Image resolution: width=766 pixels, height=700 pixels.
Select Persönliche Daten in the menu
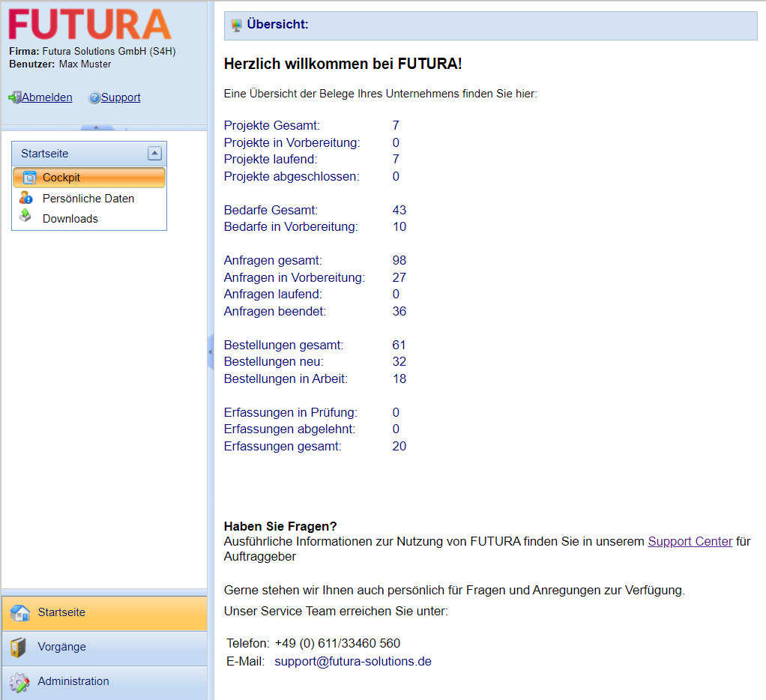click(x=88, y=199)
